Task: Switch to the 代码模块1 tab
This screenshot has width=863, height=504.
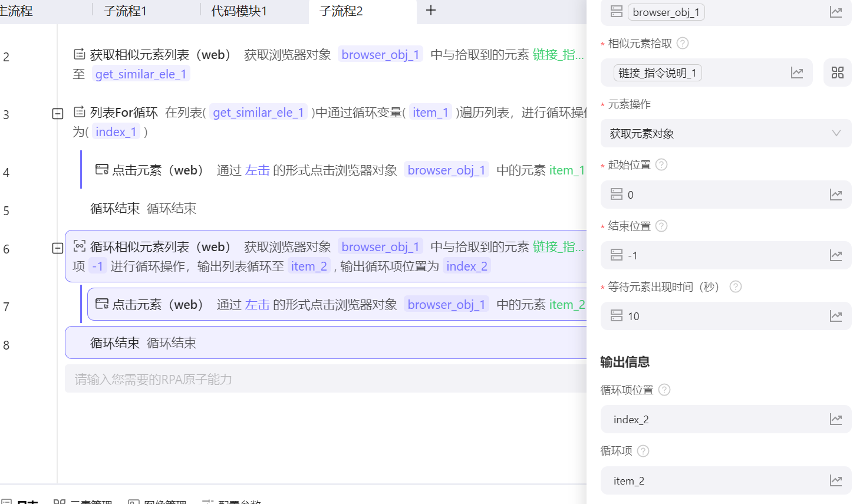Action: point(239,11)
